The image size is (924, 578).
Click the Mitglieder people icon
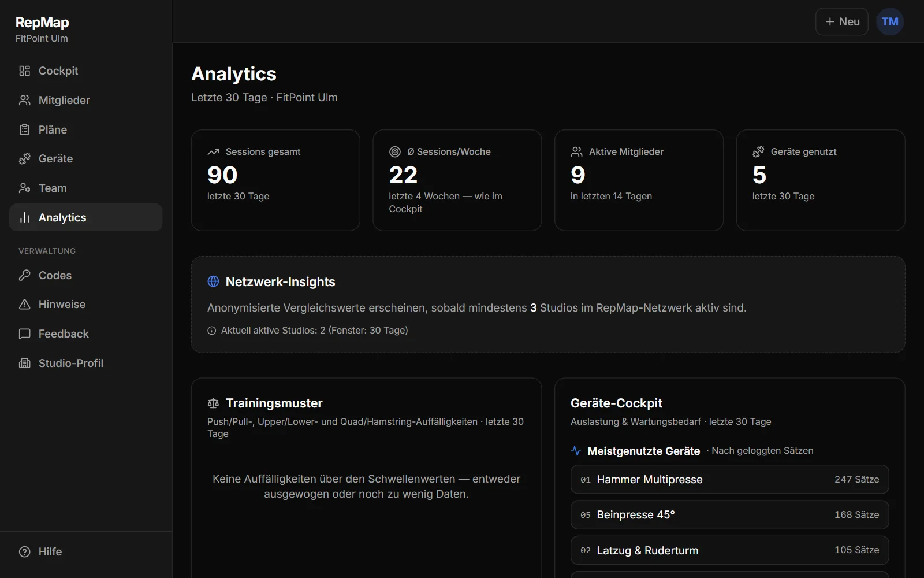tap(24, 101)
